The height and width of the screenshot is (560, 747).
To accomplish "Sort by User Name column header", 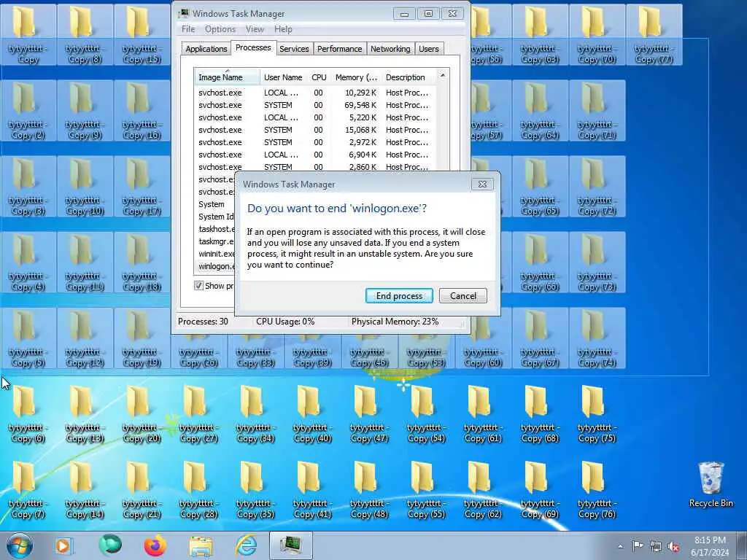I will [x=283, y=77].
